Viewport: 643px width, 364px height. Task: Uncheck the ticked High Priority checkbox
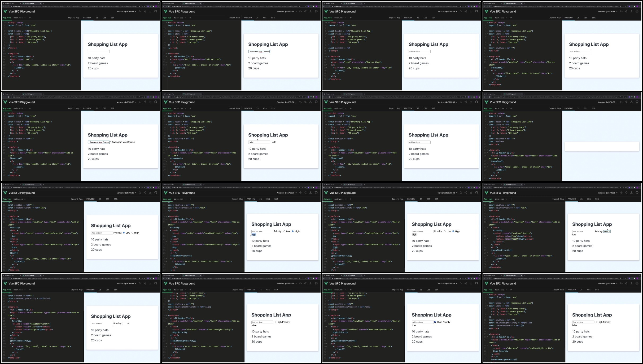point(435,322)
